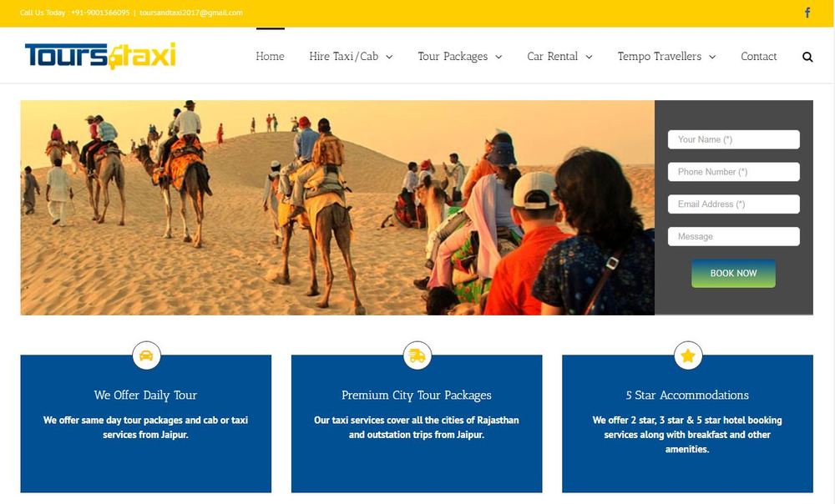The image size is (835, 504).
Task: Click the taxi car icon above Daily Tour
Action: pyautogui.click(x=146, y=355)
